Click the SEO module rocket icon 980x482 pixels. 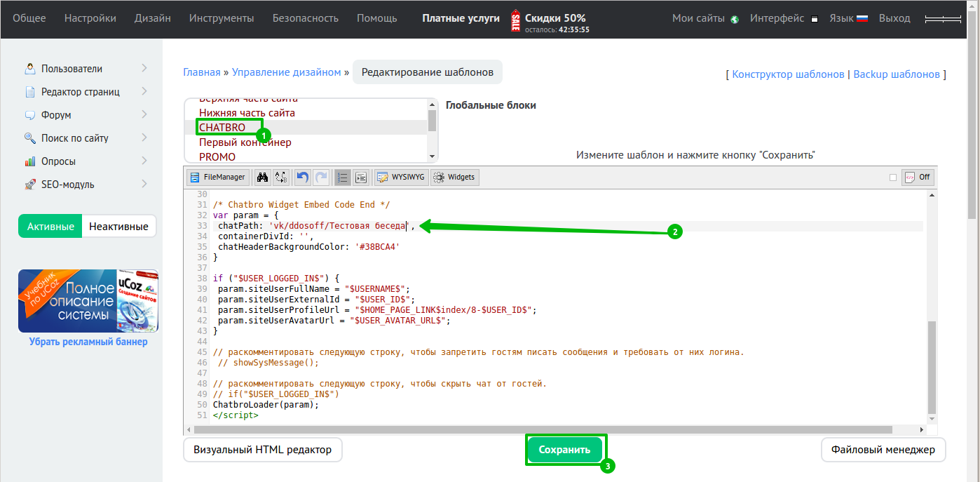pos(30,185)
